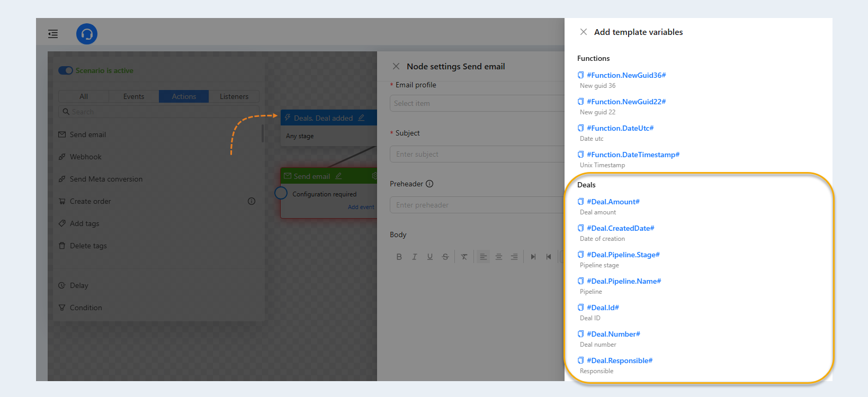Insert #Deal.Responsible# variable
The image size is (868, 397).
[x=620, y=360]
